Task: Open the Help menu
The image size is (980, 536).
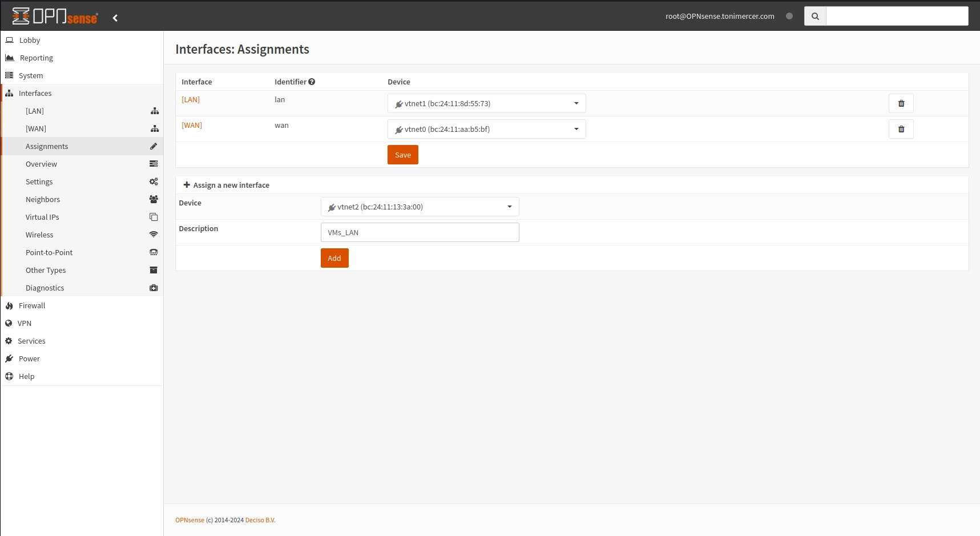Action: [x=82, y=376]
